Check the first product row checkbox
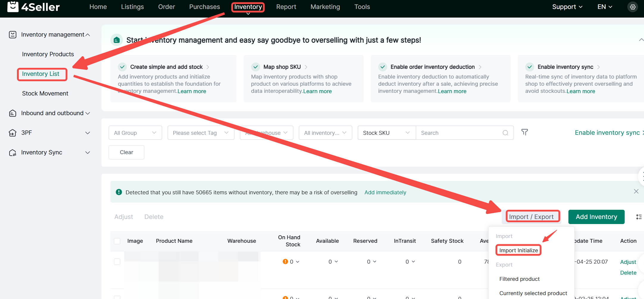The width and height of the screenshot is (644, 299). (117, 262)
